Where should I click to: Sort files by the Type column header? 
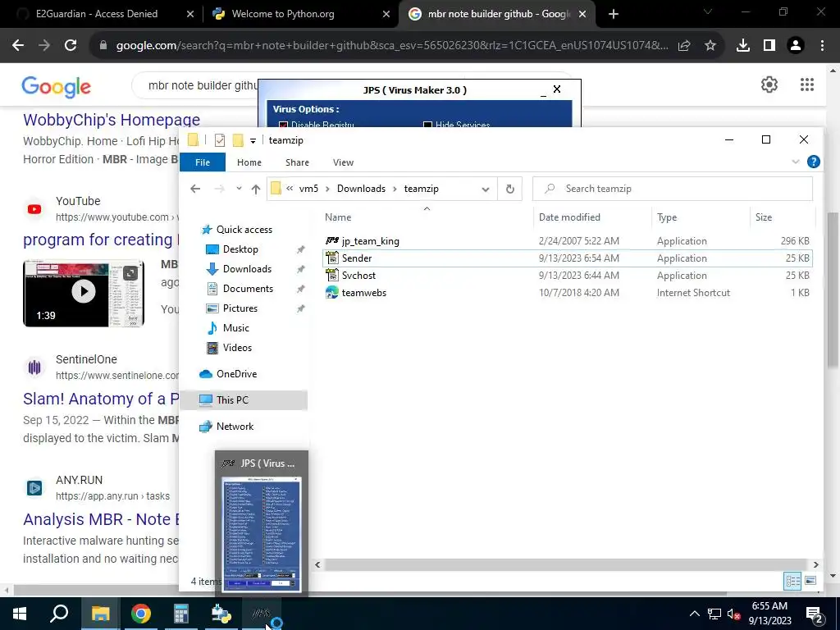click(667, 217)
